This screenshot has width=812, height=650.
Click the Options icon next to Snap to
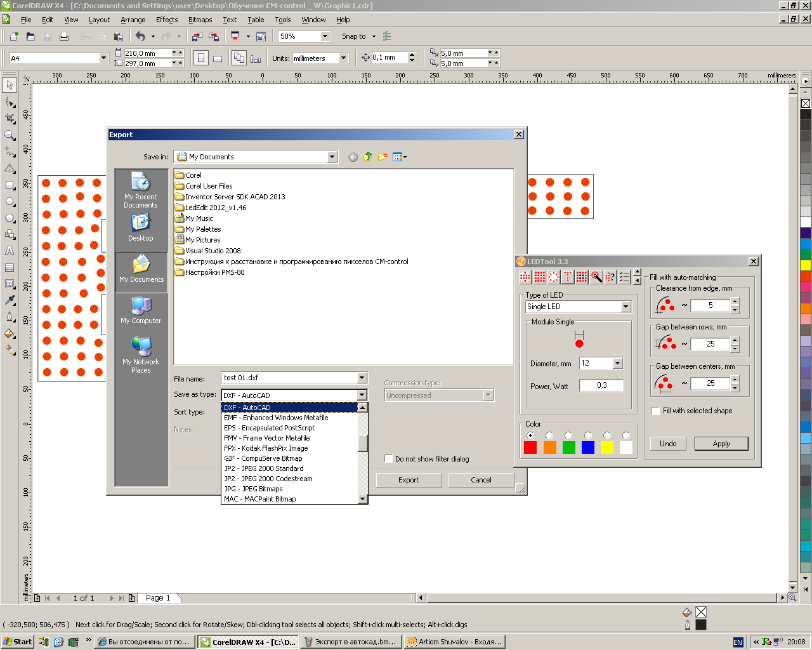[x=387, y=36]
